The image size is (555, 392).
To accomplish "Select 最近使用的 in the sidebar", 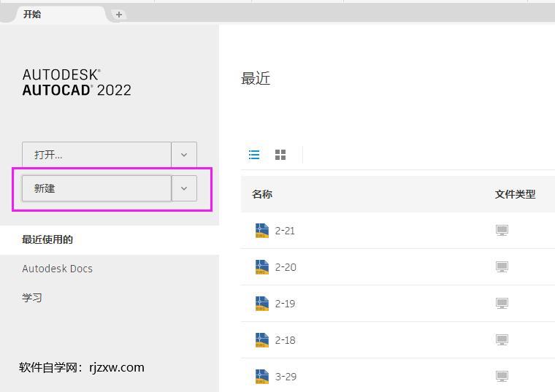I will pos(110,240).
